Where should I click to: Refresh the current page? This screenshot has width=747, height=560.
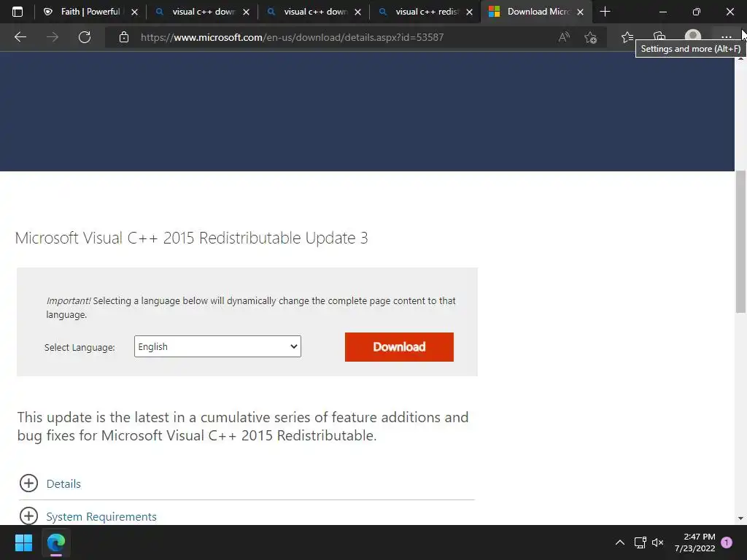[x=85, y=37]
